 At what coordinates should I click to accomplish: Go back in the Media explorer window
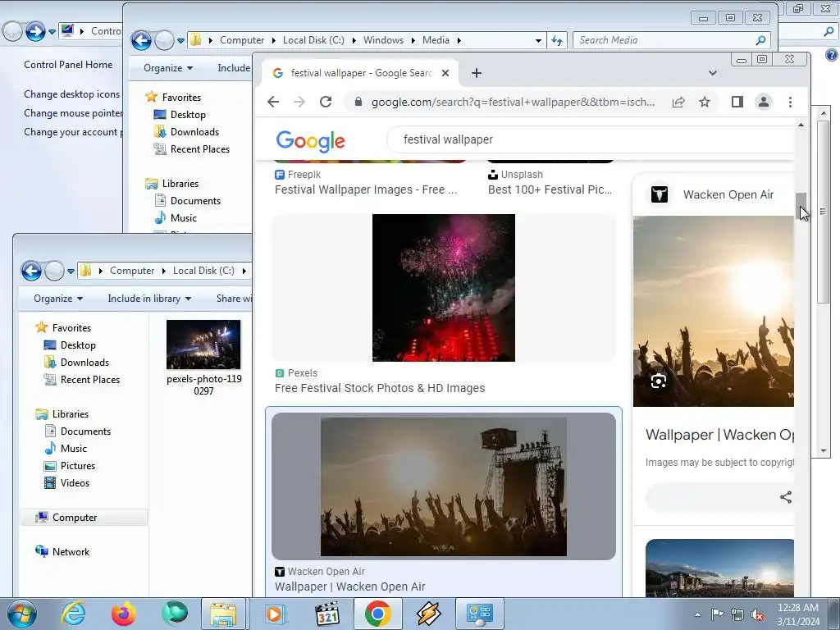click(x=141, y=40)
